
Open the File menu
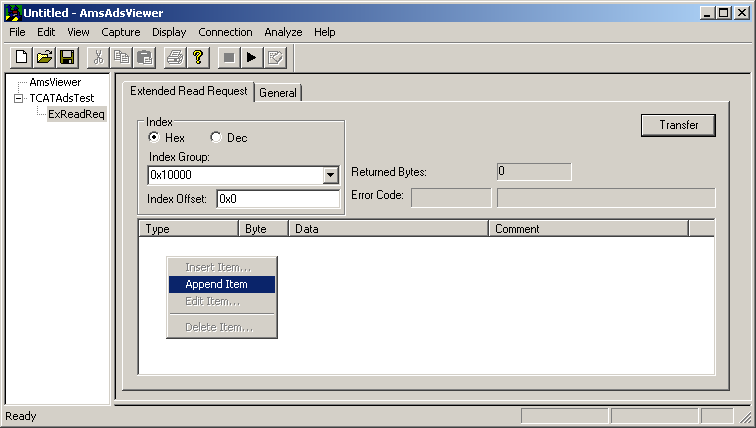tap(17, 32)
